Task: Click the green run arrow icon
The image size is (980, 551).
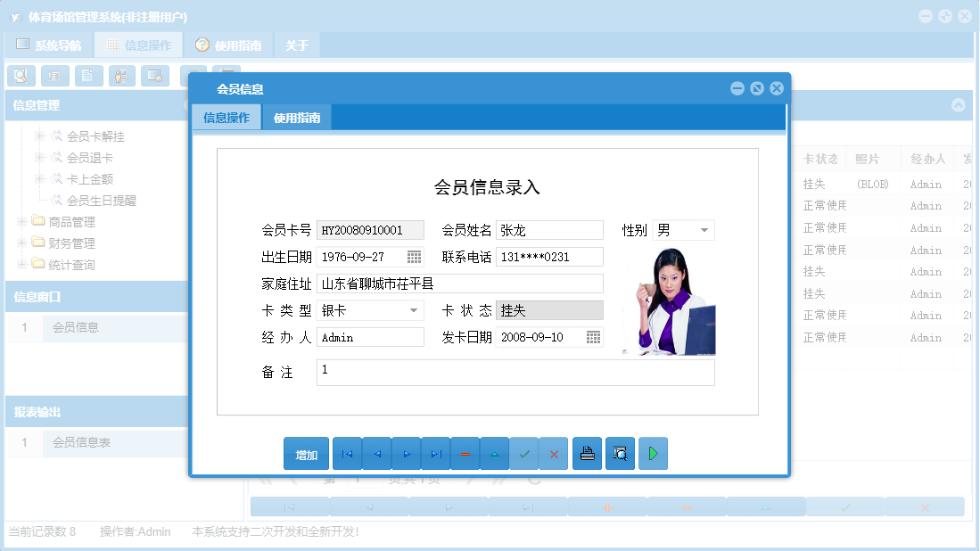Action: point(652,453)
